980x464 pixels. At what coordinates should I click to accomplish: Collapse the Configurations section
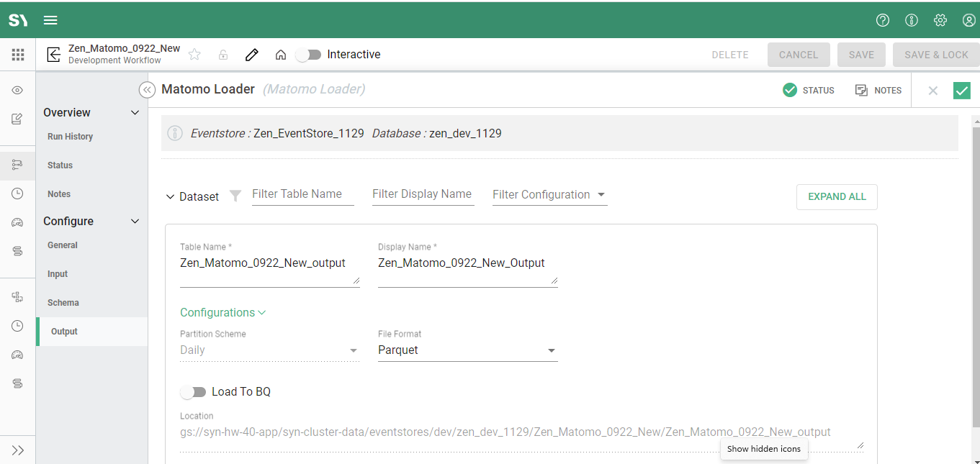tap(222, 312)
